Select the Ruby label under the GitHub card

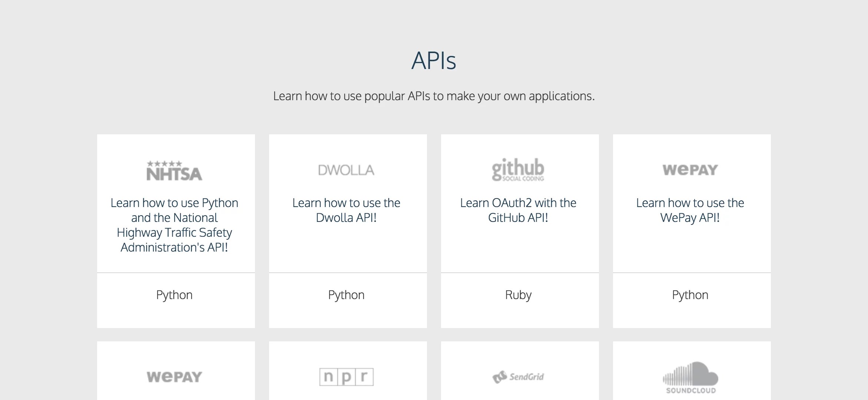518,295
